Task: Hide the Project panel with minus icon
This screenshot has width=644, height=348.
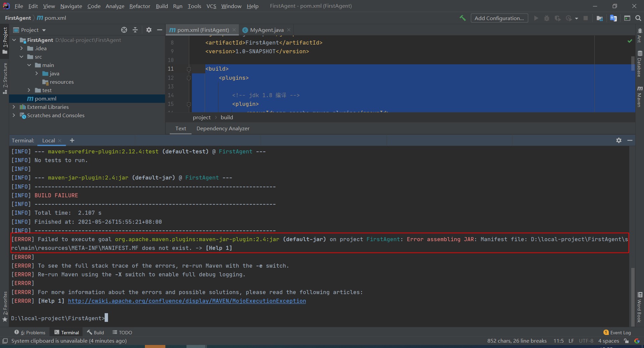Action: (160, 30)
